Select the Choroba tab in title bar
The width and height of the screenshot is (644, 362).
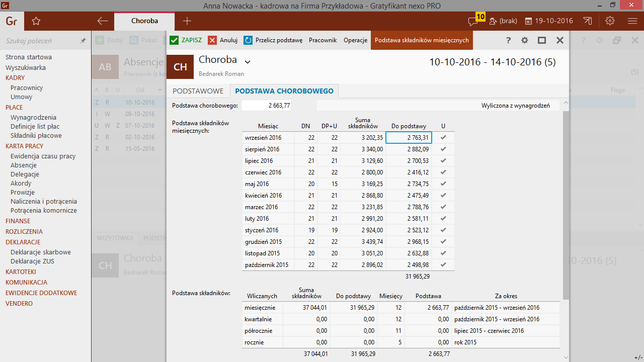pos(144,21)
